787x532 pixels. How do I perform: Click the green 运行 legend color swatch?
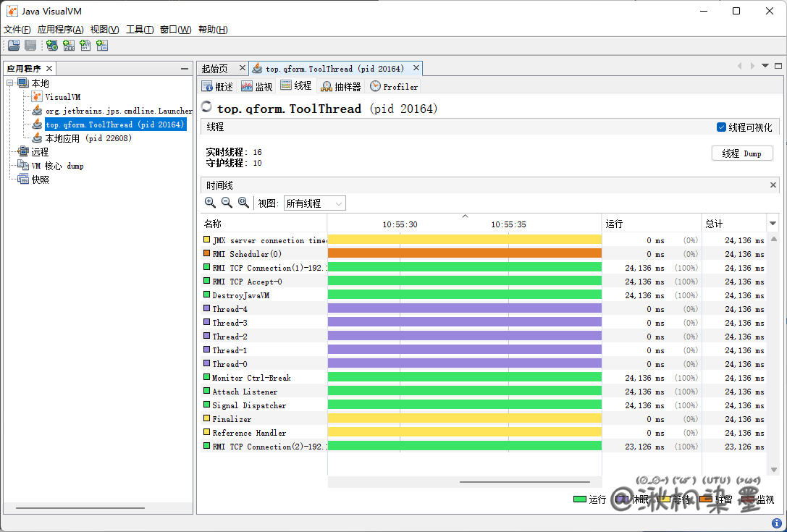pyautogui.click(x=579, y=499)
